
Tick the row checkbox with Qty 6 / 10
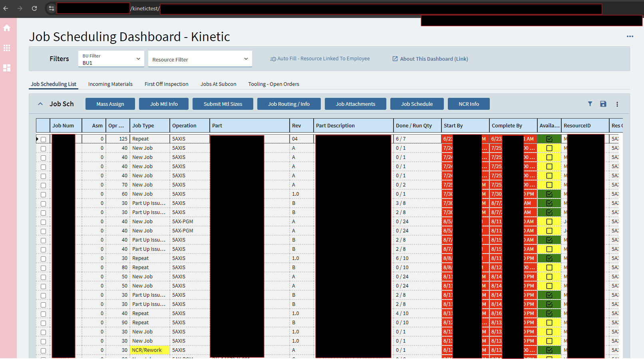pos(44,259)
